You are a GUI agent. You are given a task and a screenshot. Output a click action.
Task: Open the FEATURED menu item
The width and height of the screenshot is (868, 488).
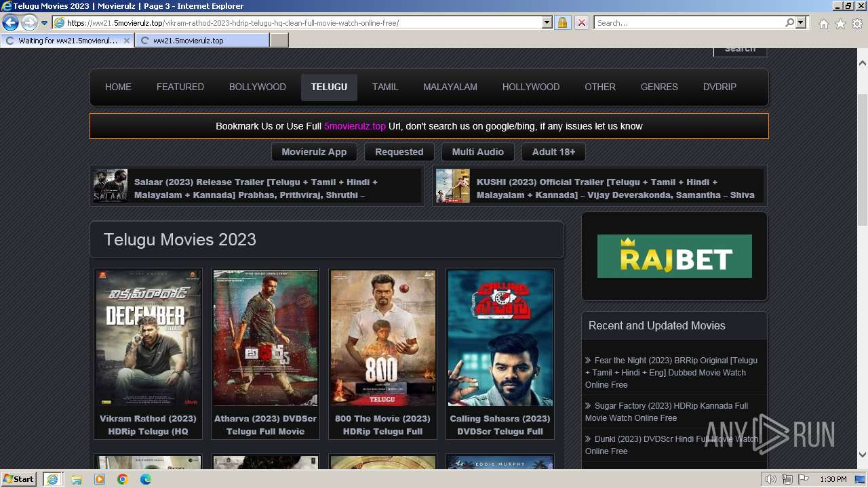pos(180,87)
